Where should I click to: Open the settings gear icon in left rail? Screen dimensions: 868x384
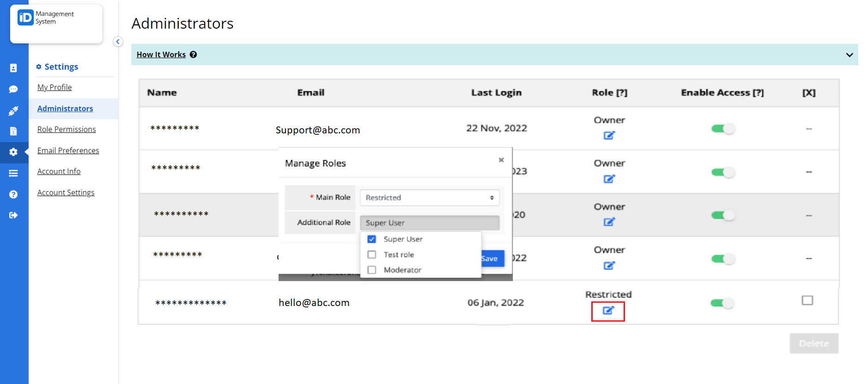pyautogui.click(x=13, y=152)
